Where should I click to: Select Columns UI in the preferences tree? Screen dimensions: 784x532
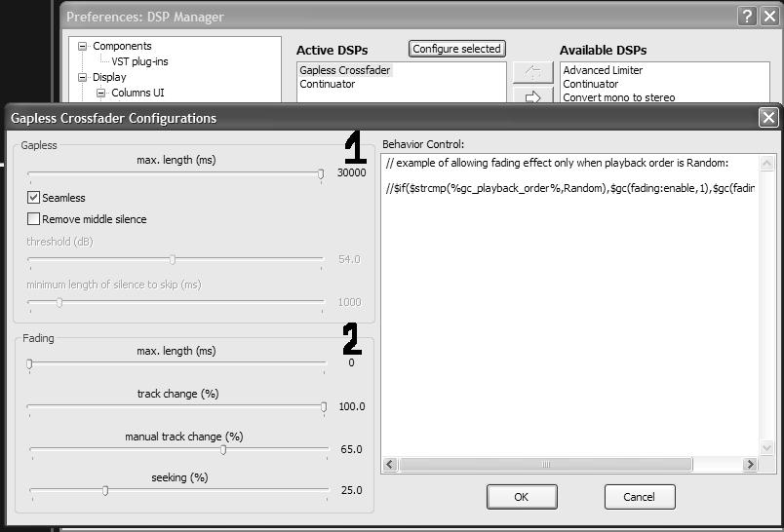137,93
